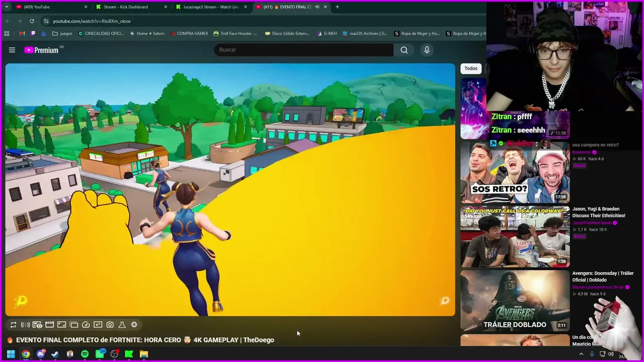Click the dashed-window icon below video
The width and height of the screenshot is (644, 362).
[73, 325]
